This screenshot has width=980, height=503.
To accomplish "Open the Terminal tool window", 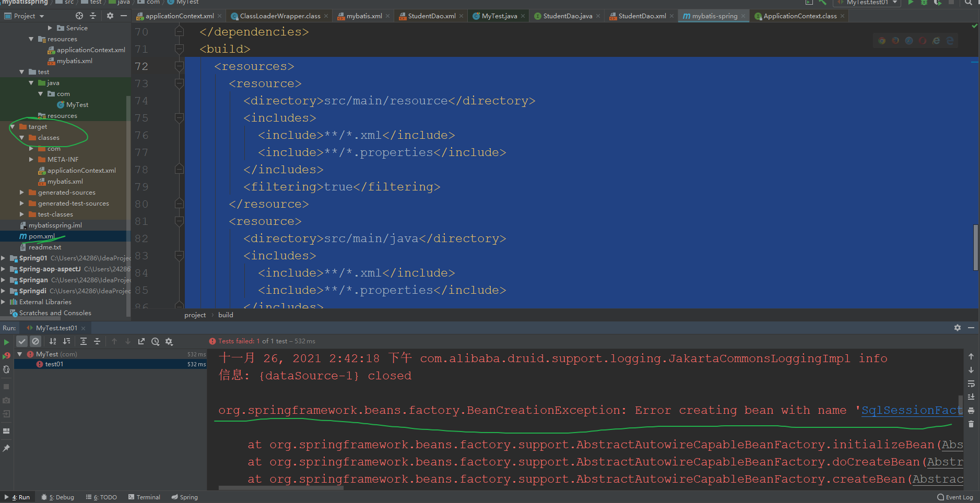I will pyautogui.click(x=144, y=497).
